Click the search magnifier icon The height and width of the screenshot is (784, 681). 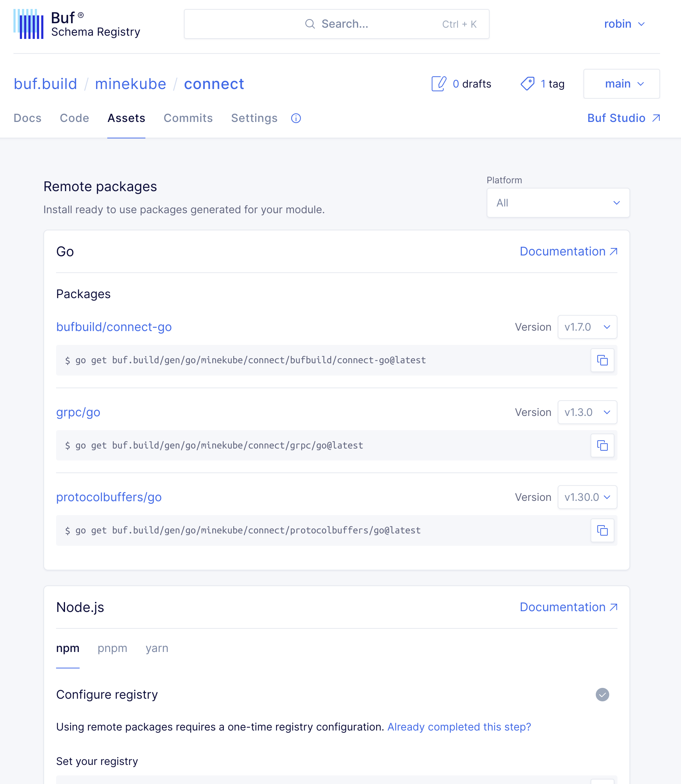310,24
